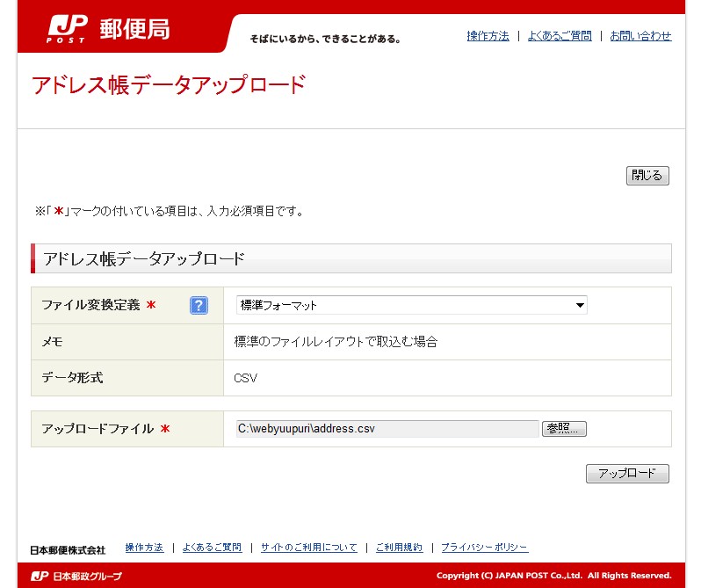The image size is (701, 588).
Task: Click the 参照... browse button
Action: click(x=564, y=429)
